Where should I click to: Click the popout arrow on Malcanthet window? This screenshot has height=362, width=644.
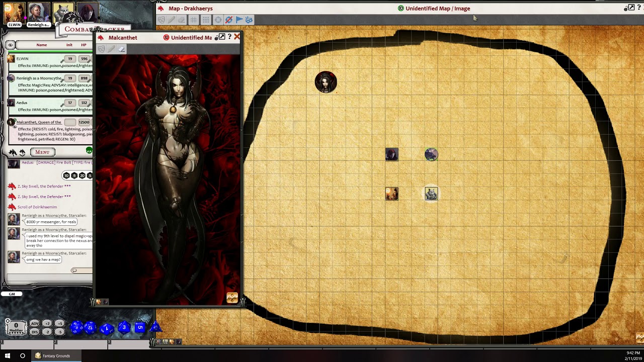tap(221, 37)
